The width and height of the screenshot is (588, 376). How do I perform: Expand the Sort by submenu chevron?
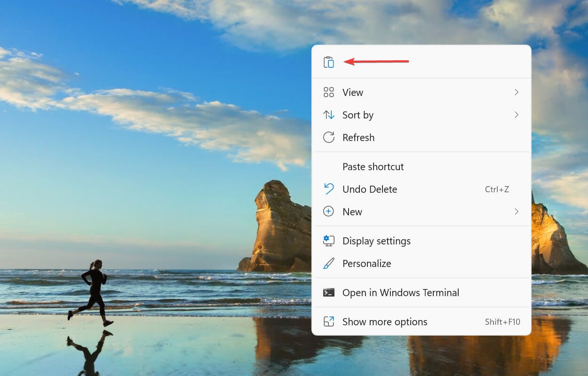tap(516, 115)
